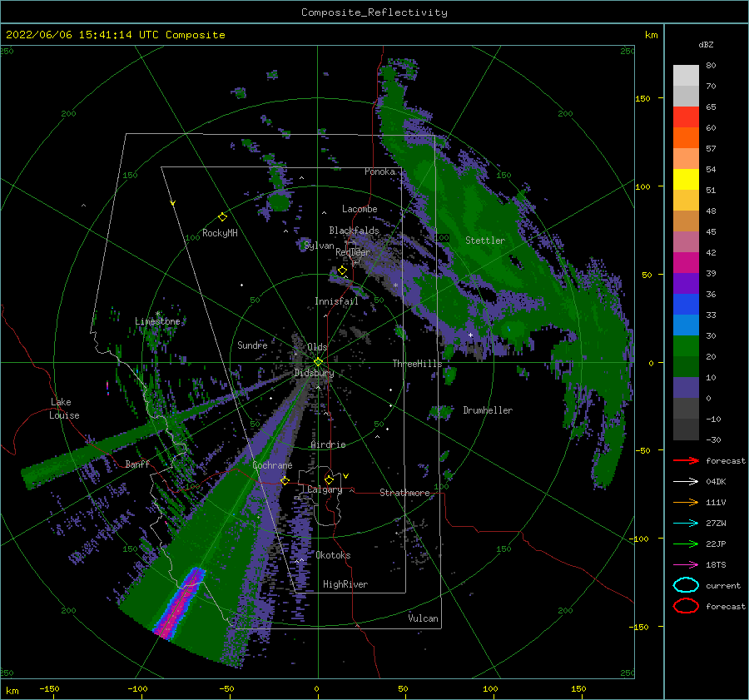Viewport: 749px width, 700px height.
Task: Click the high-reflectivity magenta echo on the southwest beam
Action: (x=181, y=603)
